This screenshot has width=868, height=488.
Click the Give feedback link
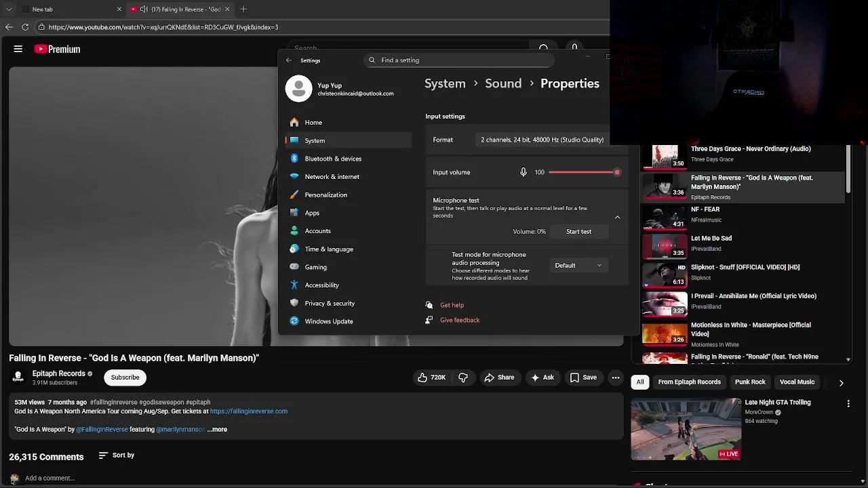click(x=460, y=320)
